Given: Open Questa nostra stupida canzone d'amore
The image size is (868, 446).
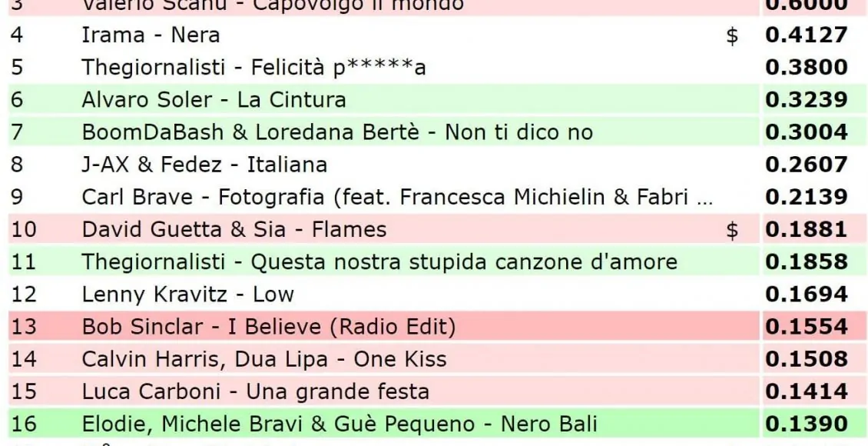Looking at the screenshot, I should [379, 262].
